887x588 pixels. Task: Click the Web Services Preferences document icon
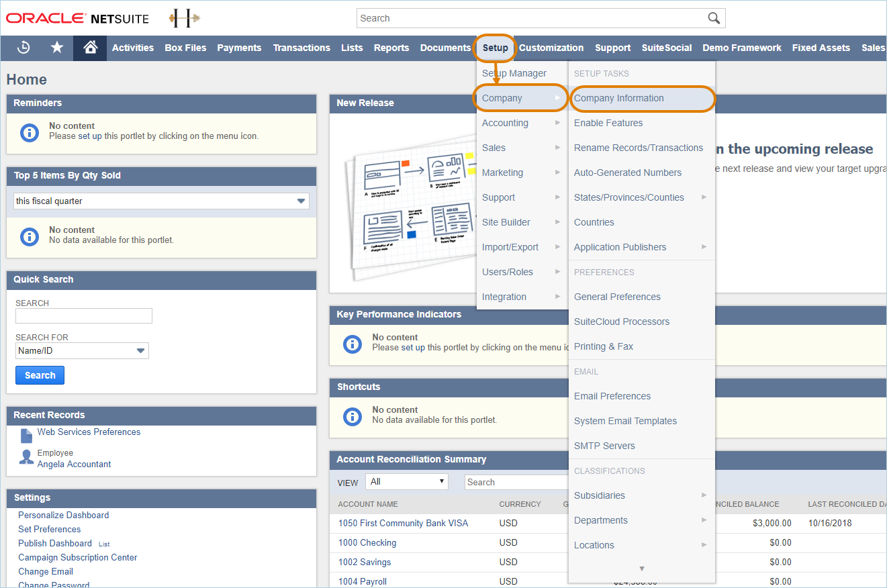coord(26,435)
